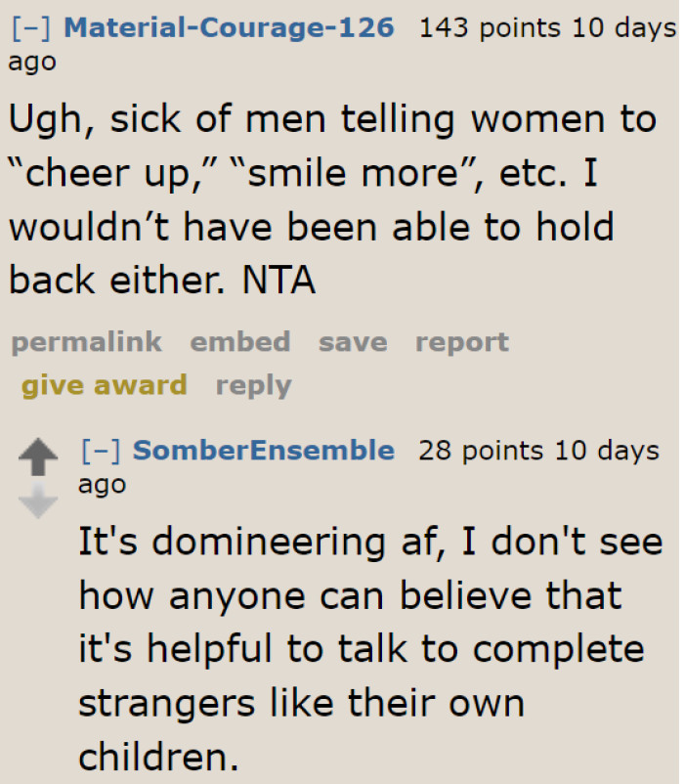The image size is (684, 784).
Task: Toggle the downvote arrow to disagree
Action: tap(38, 499)
